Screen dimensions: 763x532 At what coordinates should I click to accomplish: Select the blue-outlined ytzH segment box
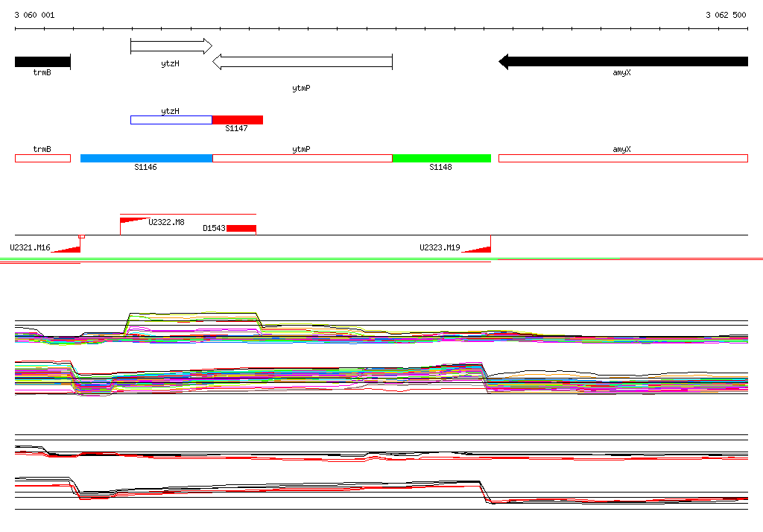coord(171,120)
